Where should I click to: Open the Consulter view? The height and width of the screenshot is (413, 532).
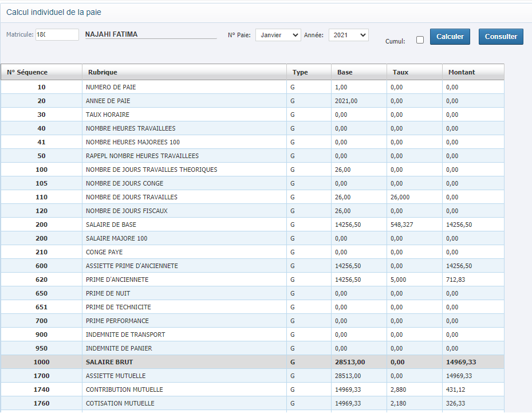click(501, 37)
